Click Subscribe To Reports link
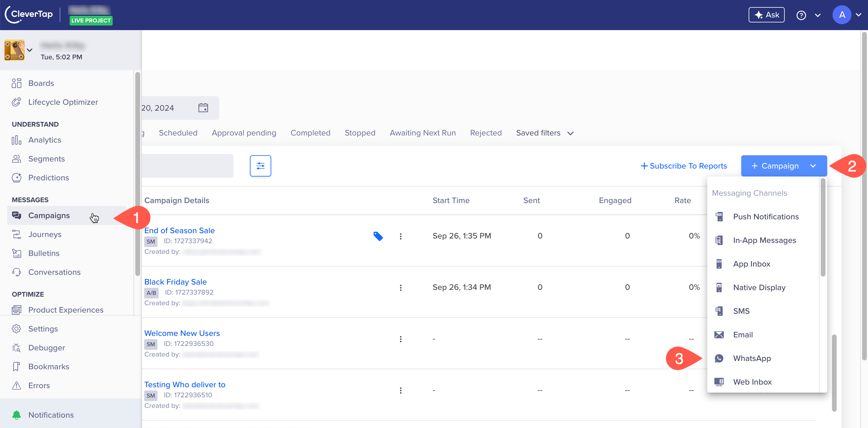The height and width of the screenshot is (428, 868). (x=683, y=166)
